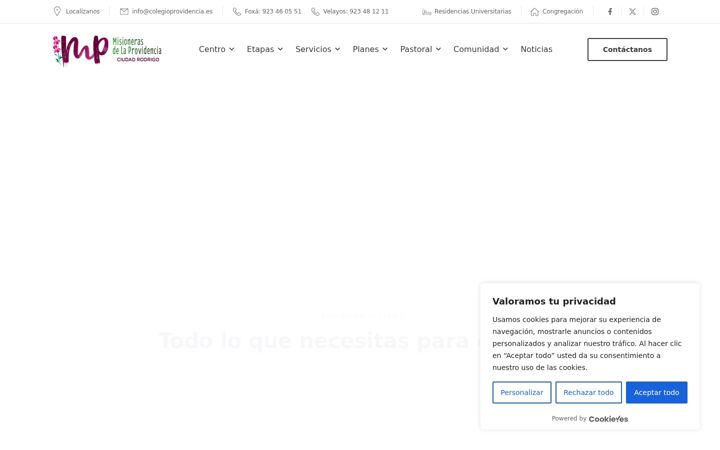This screenshot has width=720, height=450.
Task: Expand the chevron next to Centro
Action: 231,49
